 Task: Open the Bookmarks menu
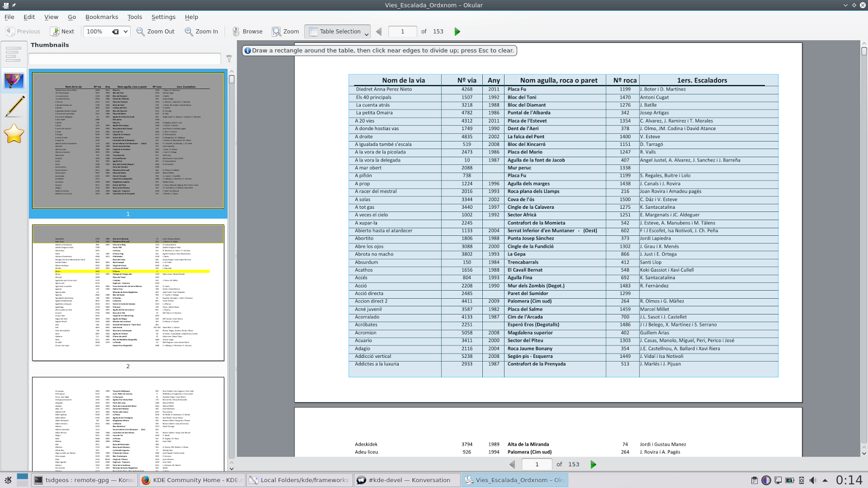click(x=101, y=17)
